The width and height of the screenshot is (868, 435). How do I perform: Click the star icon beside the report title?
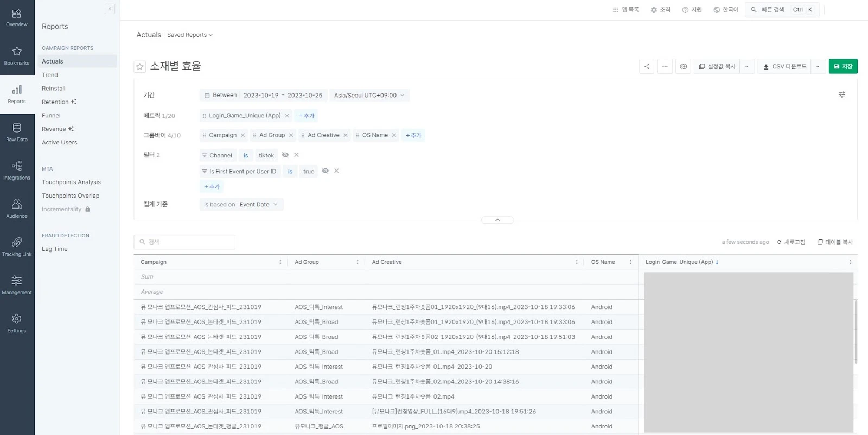[140, 67]
